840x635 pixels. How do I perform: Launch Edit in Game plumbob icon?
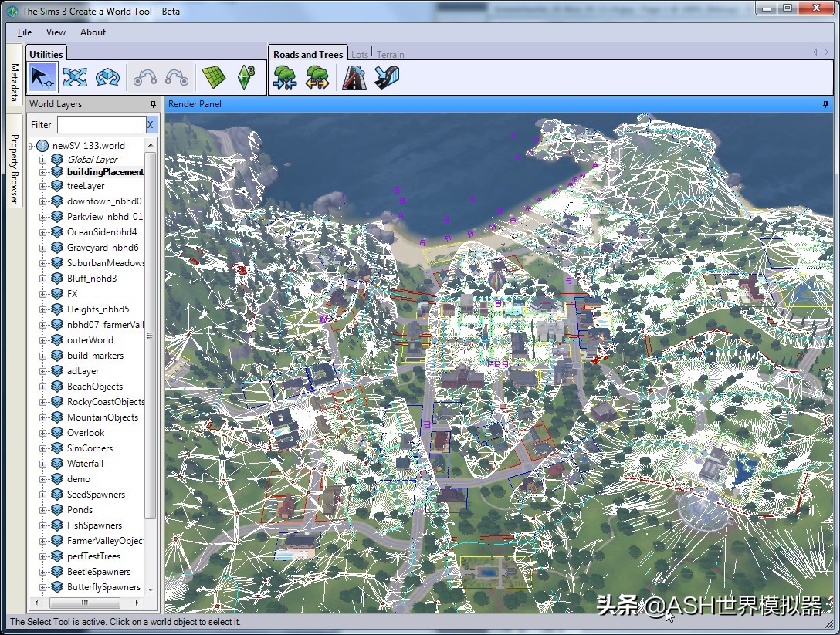click(x=246, y=77)
